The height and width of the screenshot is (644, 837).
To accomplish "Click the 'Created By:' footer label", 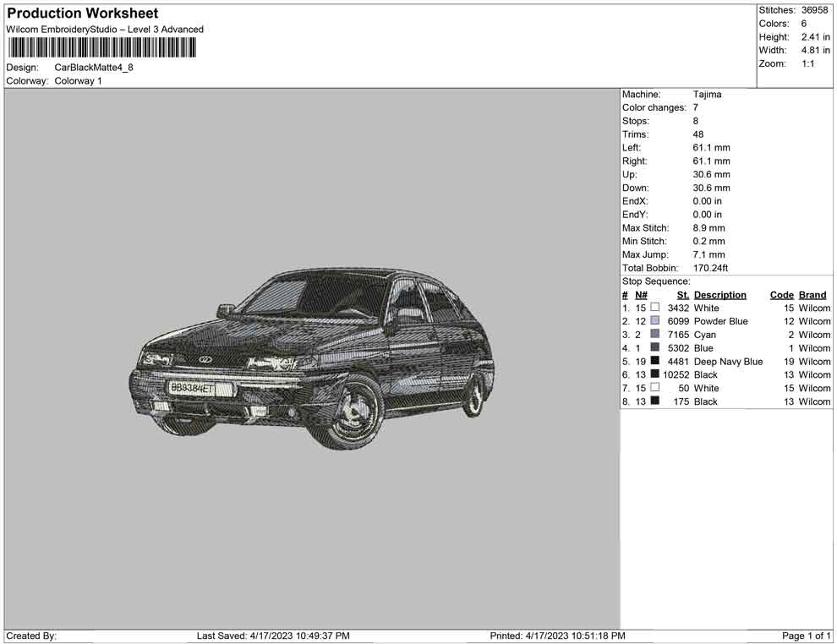I will [x=31, y=636].
